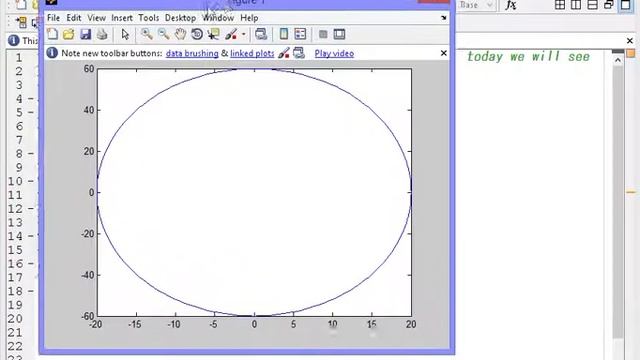Open the figure's Tools menu

pyautogui.click(x=149, y=18)
